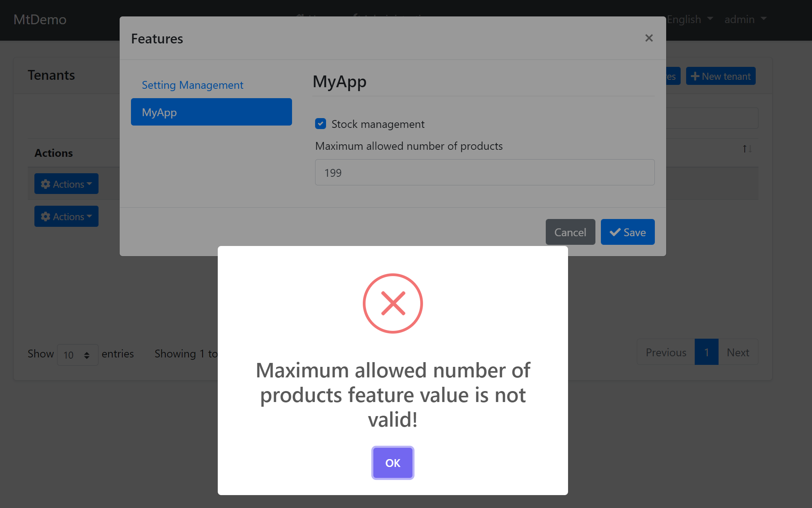Screen dimensions: 812x508
Task: Click the red error cross icon
Action: (x=393, y=303)
